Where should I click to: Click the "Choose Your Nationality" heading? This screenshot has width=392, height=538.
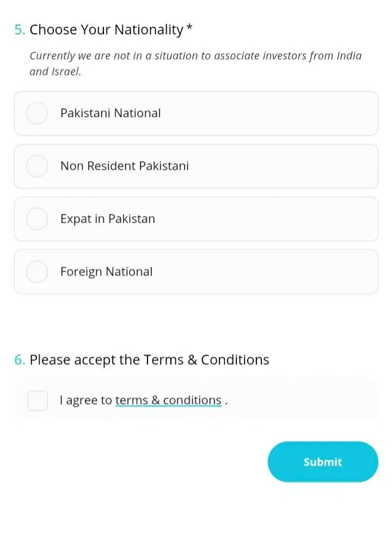coord(106,30)
